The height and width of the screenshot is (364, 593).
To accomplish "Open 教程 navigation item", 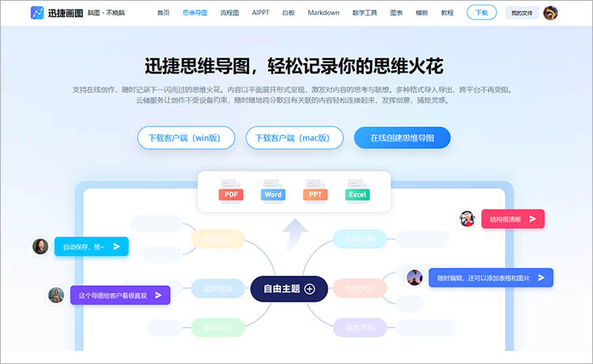I will point(448,13).
